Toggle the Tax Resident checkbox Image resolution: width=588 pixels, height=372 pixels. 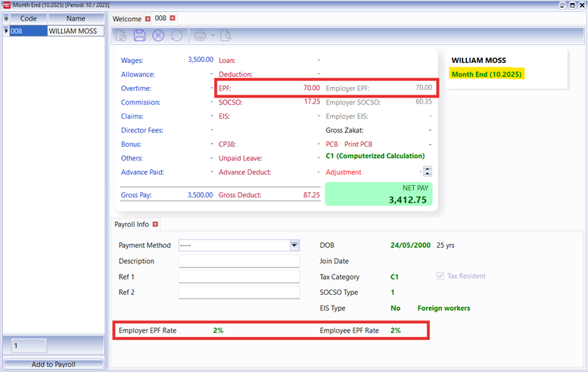(x=441, y=276)
